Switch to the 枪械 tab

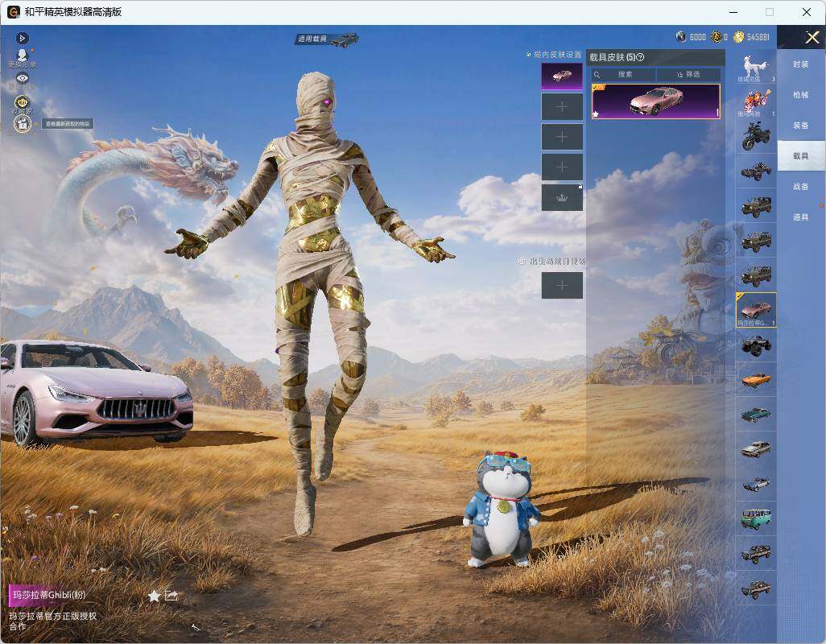[801, 95]
